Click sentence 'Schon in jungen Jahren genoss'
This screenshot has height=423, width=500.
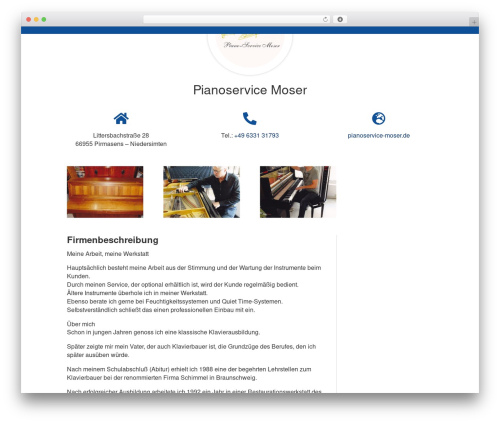coord(163,332)
